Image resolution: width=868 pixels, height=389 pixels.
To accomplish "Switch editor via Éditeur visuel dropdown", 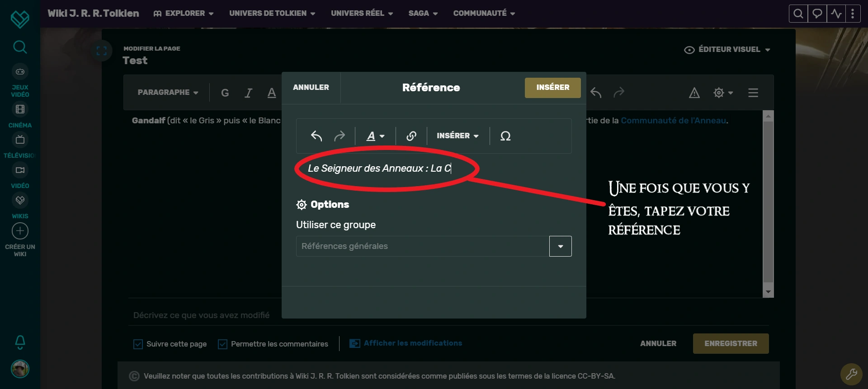I will [727, 50].
